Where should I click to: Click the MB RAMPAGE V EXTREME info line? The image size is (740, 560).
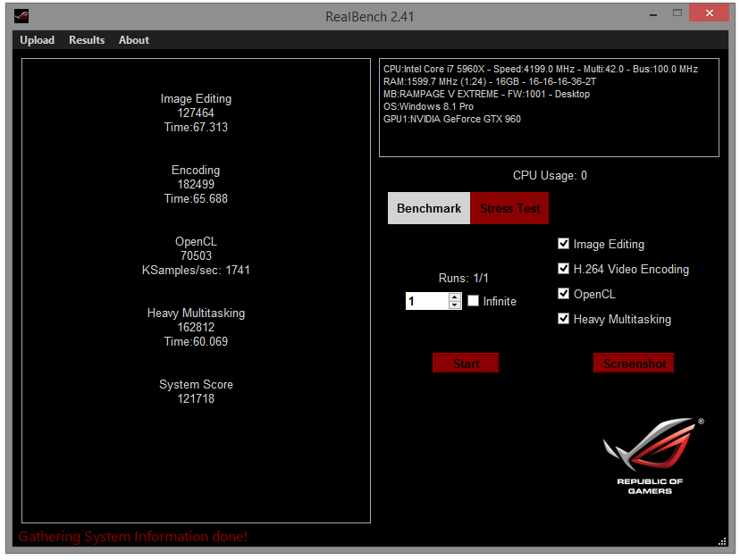[486, 94]
